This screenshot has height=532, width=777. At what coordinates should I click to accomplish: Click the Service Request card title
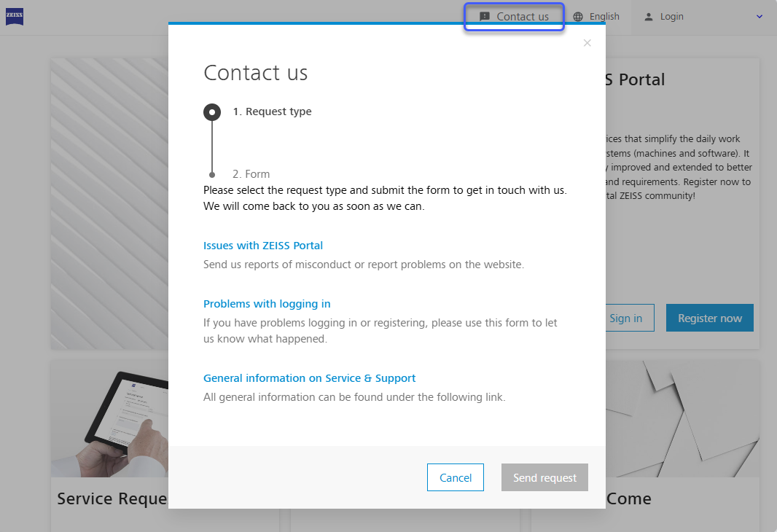pyautogui.click(x=112, y=498)
